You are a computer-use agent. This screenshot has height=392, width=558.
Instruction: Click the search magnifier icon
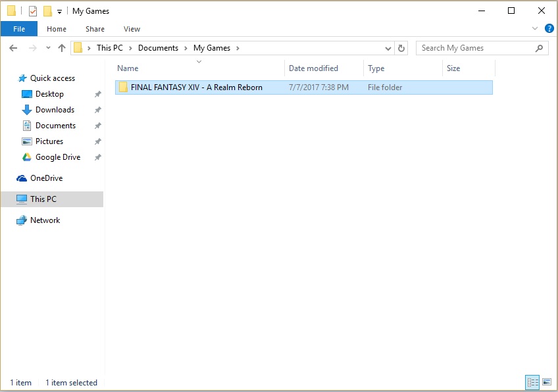(x=539, y=48)
